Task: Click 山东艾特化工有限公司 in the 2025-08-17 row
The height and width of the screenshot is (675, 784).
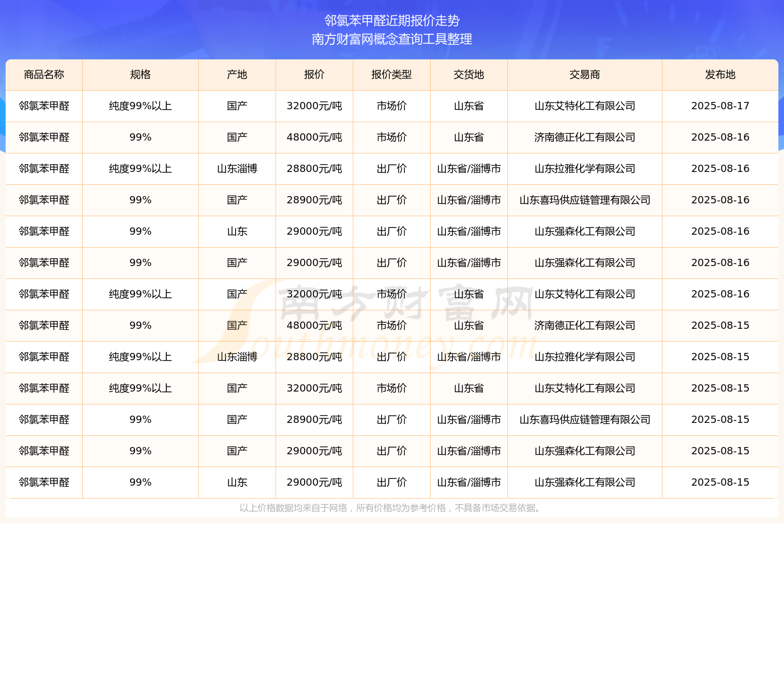Action: (585, 106)
